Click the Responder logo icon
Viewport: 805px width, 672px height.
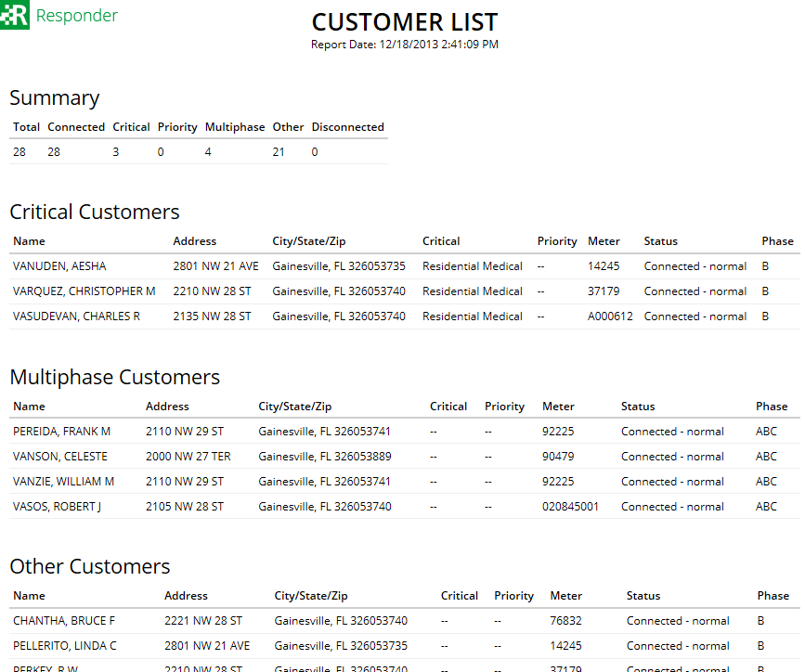pyautogui.click(x=15, y=15)
